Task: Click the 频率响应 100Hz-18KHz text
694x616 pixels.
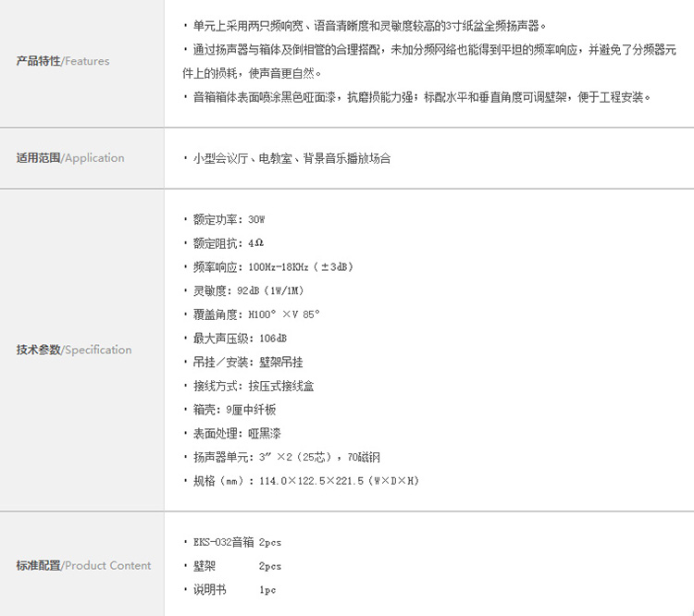Action: (x=273, y=267)
